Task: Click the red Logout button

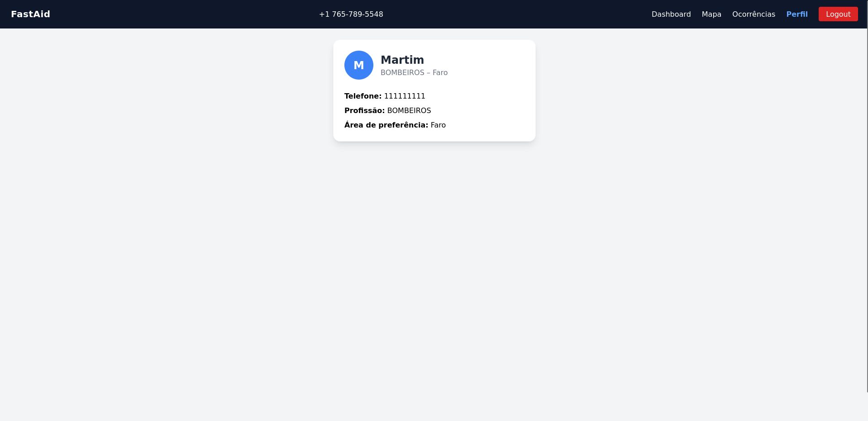Action: click(838, 14)
